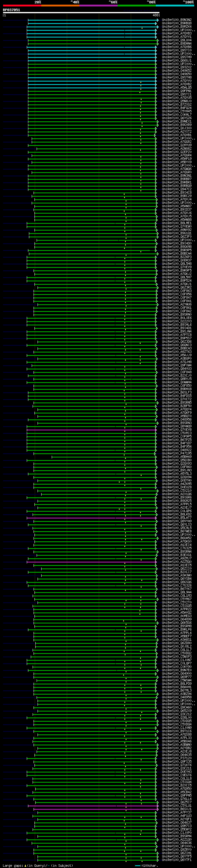Click the UniRef100_O64635 label
This screenshot has width=197, height=868.
click(x=176, y=755)
